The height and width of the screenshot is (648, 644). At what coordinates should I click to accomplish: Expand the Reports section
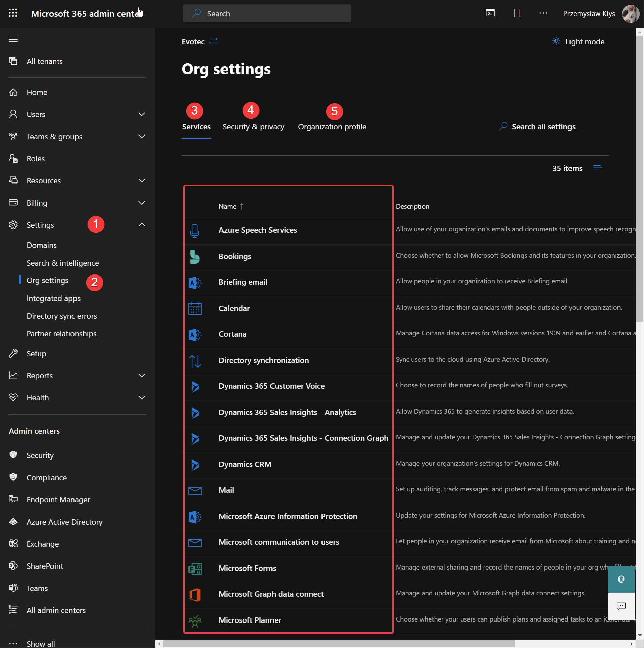(x=142, y=375)
